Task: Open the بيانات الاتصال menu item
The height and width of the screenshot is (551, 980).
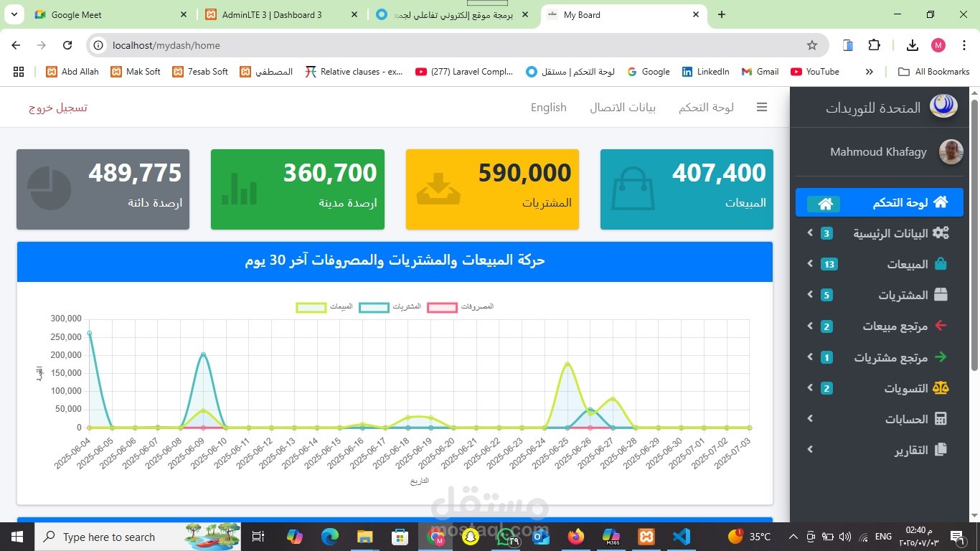Action: point(623,107)
